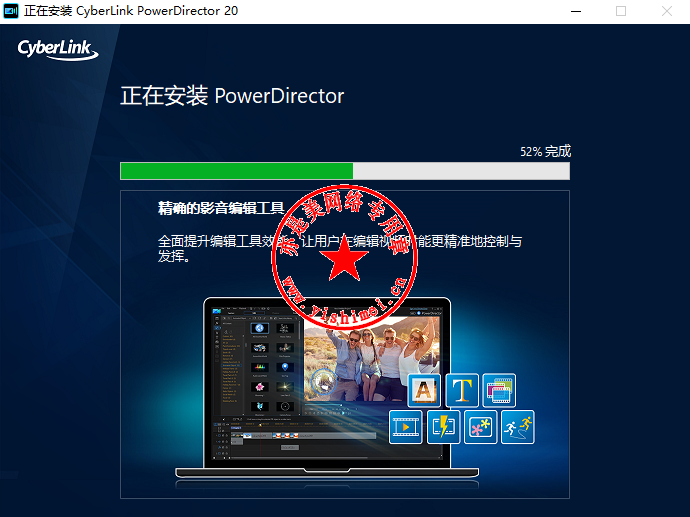Click the pink snowflake particle icon
The image size is (690, 517).
pos(481,427)
